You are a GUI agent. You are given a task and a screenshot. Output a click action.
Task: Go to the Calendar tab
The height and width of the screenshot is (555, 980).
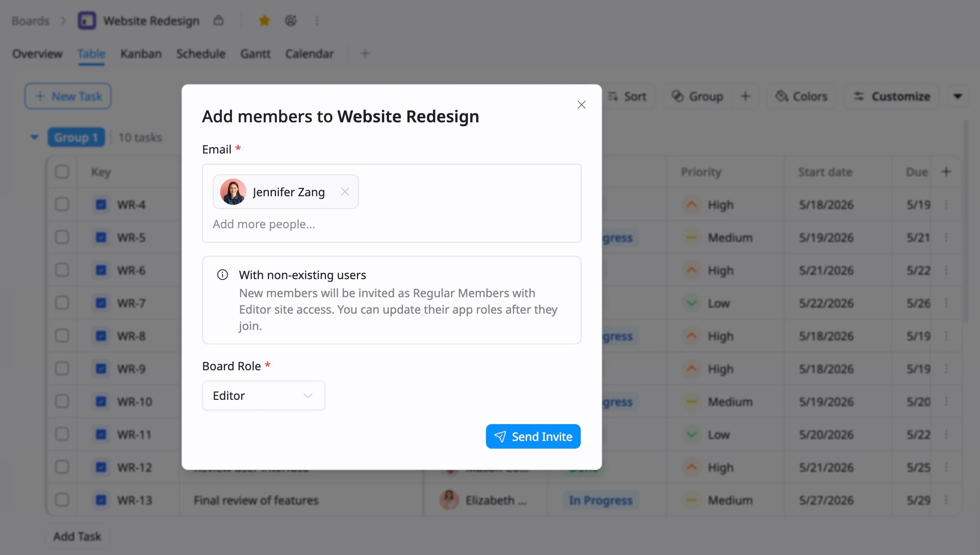pos(310,54)
